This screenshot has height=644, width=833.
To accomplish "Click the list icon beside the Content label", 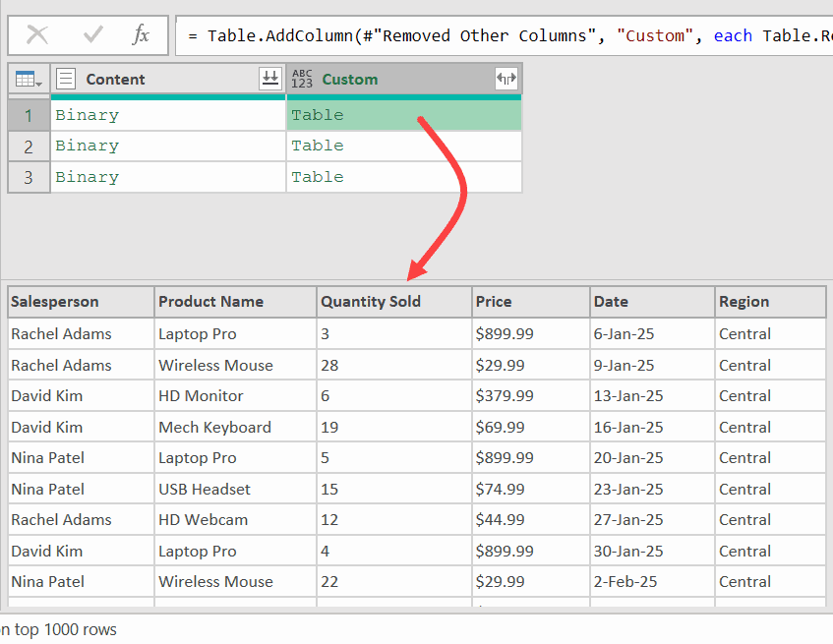I will [64, 79].
